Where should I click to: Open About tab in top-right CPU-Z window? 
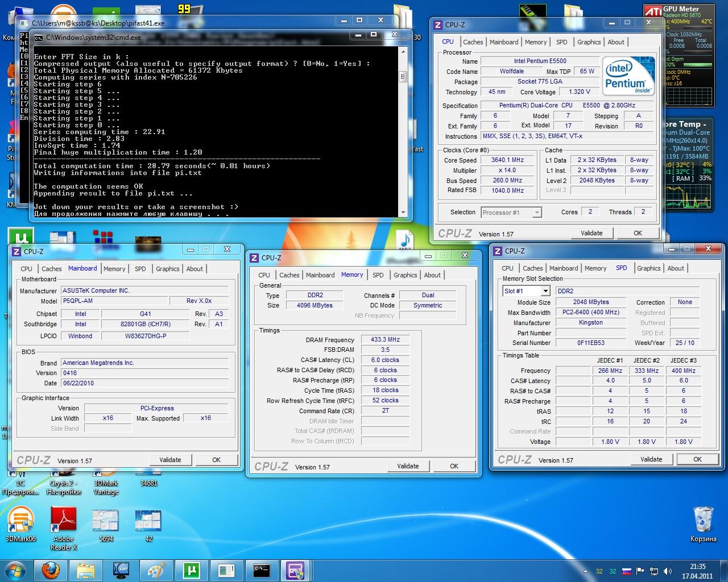tap(616, 42)
